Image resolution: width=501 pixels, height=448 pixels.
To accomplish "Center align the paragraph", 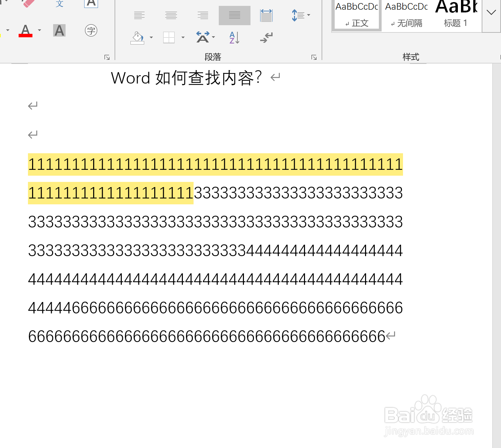I will tap(171, 15).
